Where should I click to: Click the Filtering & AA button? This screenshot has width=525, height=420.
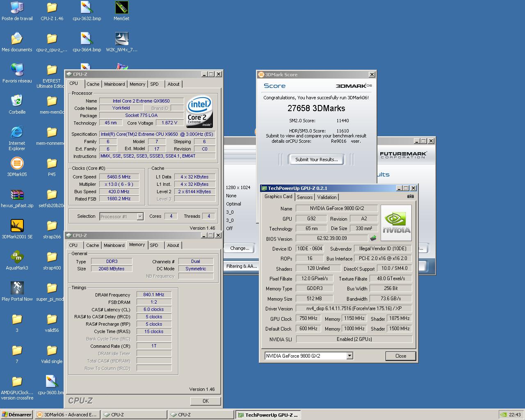[x=241, y=266]
